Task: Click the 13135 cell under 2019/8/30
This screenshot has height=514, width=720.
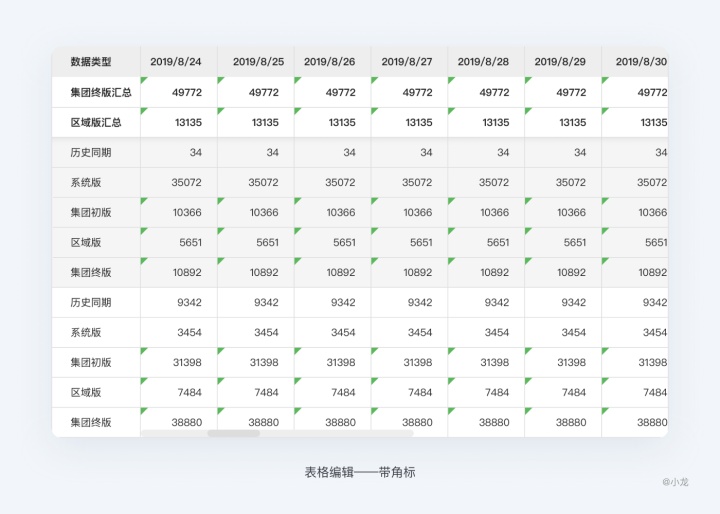Action: tap(635, 122)
